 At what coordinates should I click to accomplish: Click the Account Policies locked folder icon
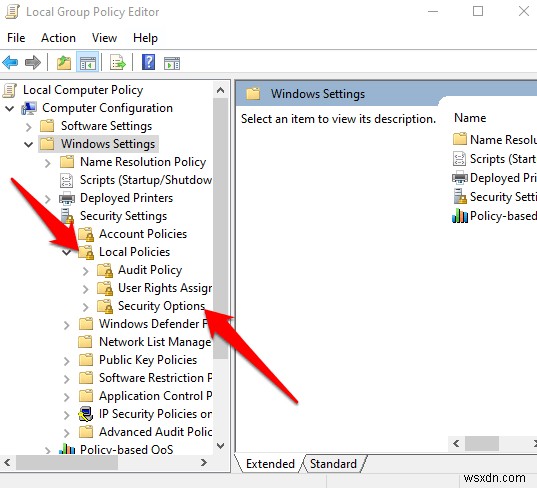point(86,234)
